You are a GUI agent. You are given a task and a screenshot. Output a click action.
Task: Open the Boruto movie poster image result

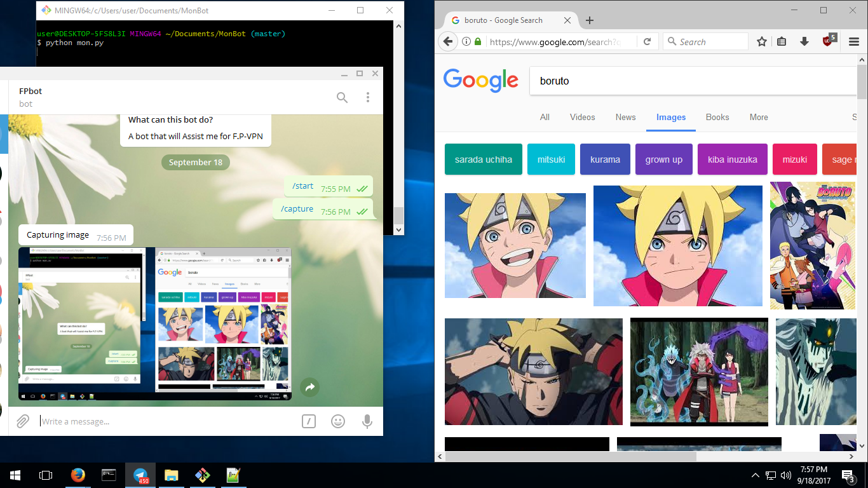click(x=813, y=246)
